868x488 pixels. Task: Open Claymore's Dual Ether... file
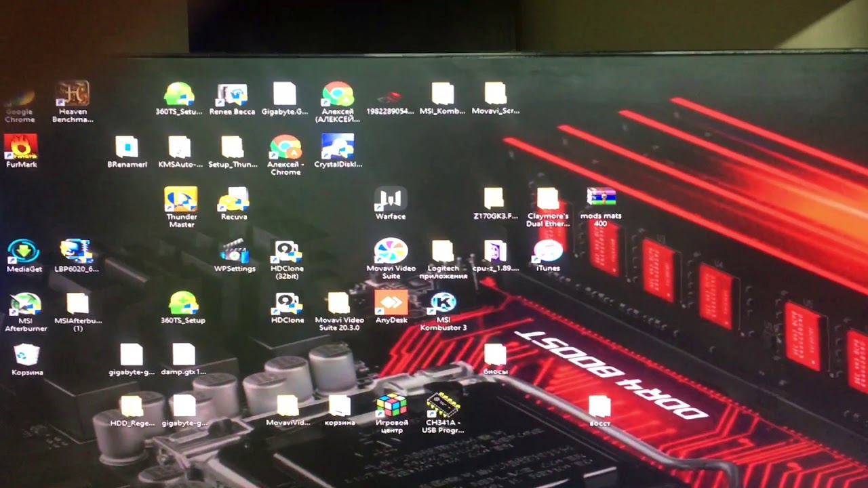click(x=548, y=207)
